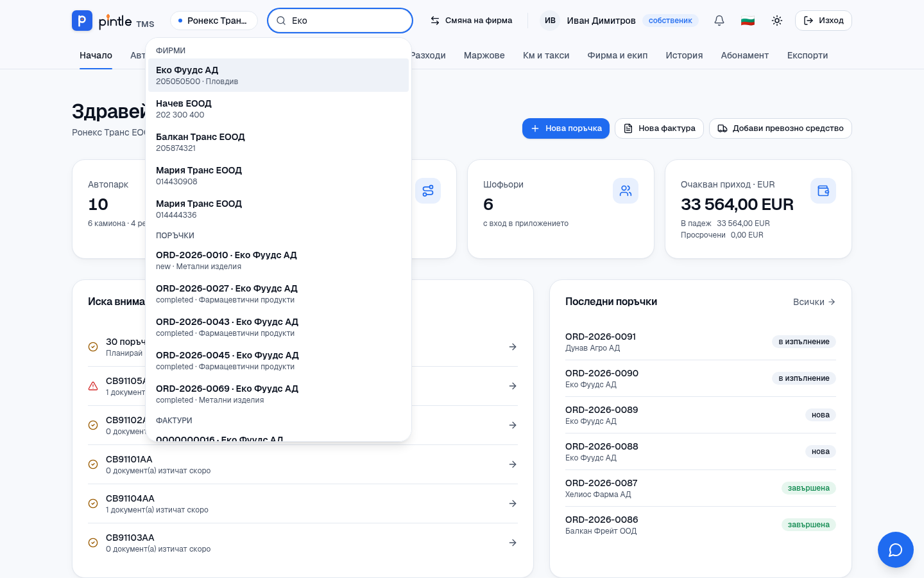Screen dimensions: 924x578
Task: Open Абонамент tab
Action: click(x=745, y=56)
